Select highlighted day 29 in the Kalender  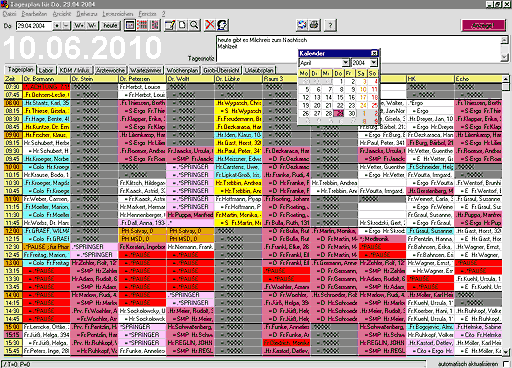[x=340, y=113]
